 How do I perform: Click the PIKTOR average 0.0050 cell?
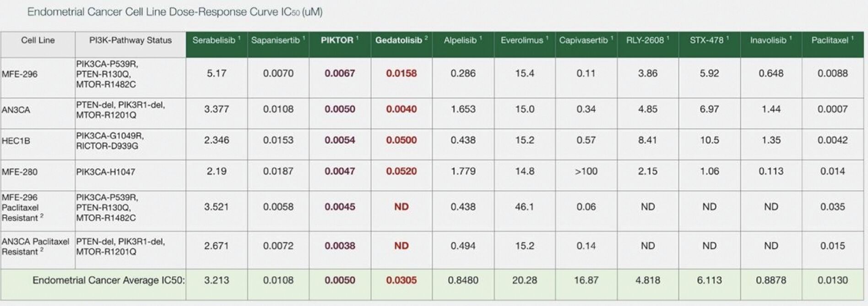(340, 280)
